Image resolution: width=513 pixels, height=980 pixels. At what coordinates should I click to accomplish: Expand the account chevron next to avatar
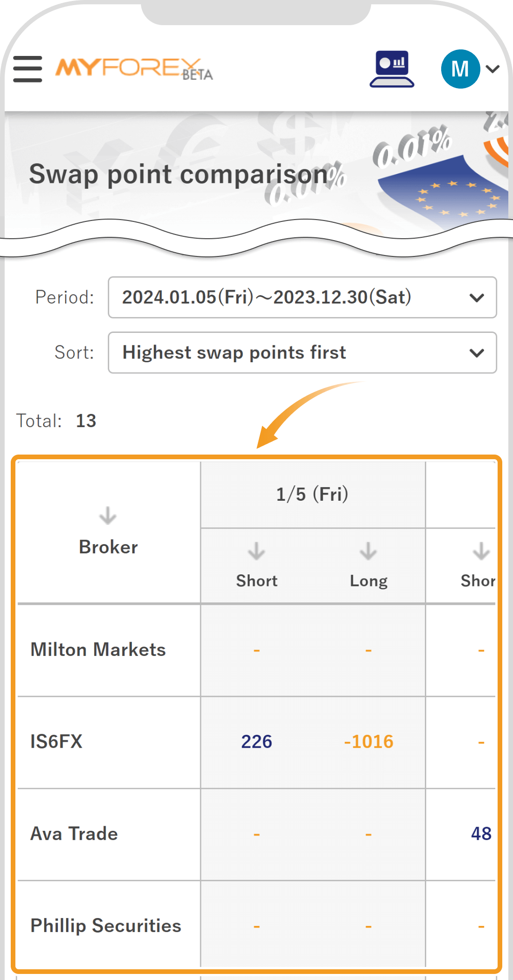coord(493,69)
